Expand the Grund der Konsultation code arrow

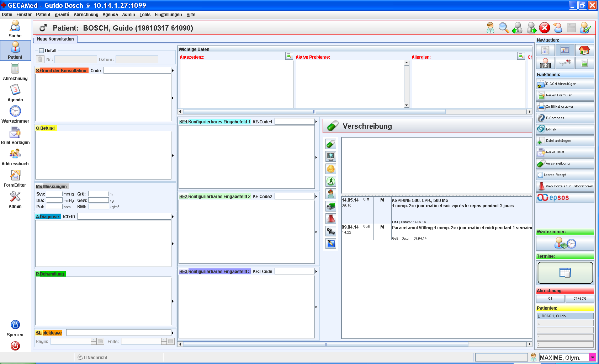[173, 71]
